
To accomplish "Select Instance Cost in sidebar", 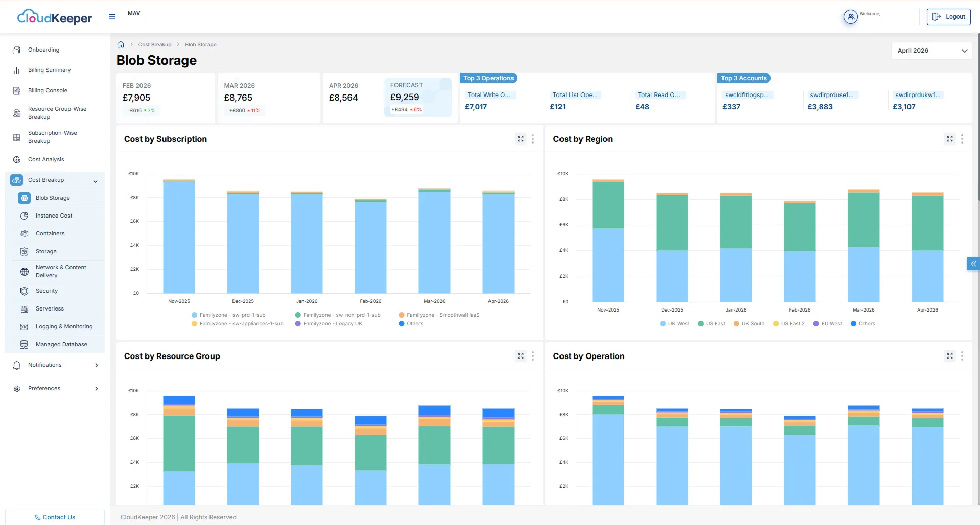I will coord(54,216).
